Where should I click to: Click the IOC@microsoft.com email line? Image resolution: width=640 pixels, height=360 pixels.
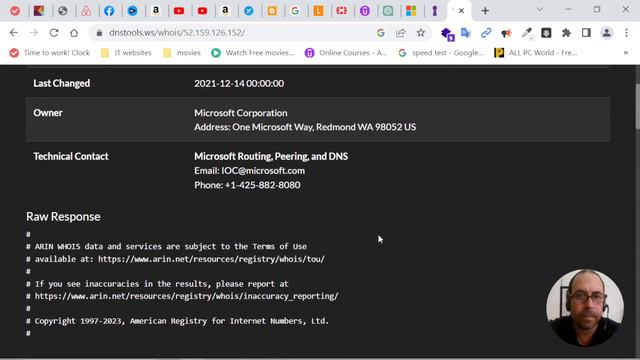click(249, 171)
